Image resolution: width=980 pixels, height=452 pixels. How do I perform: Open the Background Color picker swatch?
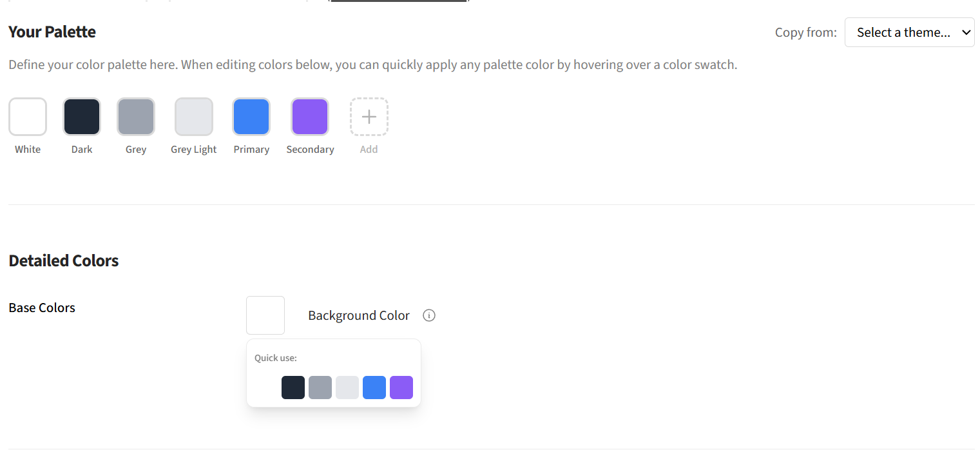tap(265, 315)
